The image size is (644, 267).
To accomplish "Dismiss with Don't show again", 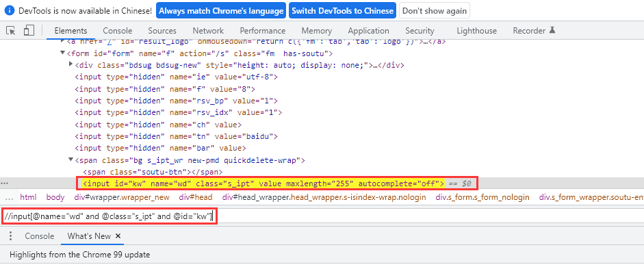I will point(435,11).
